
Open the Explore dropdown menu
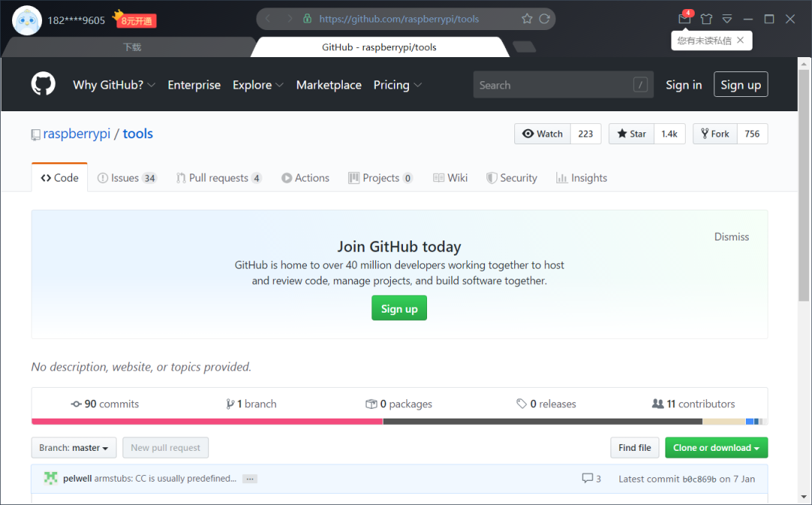point(258,85)
